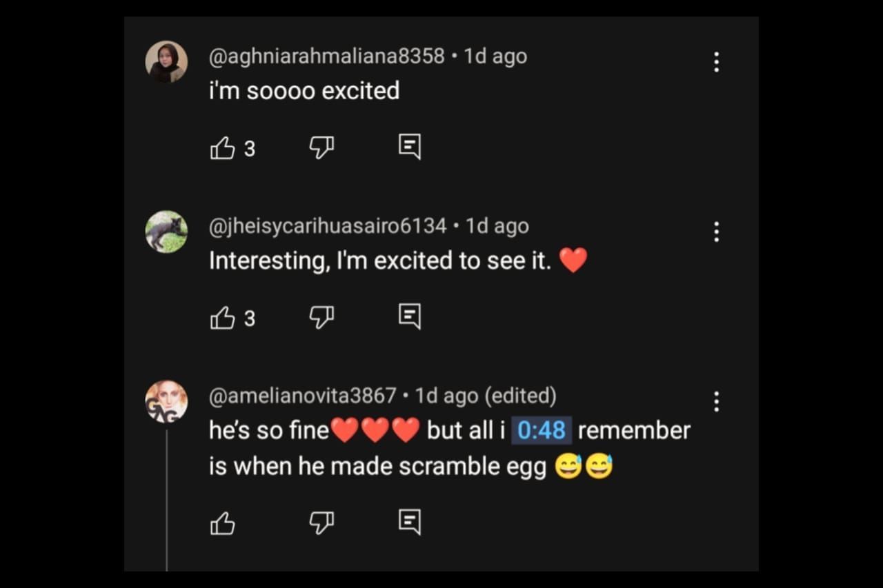Open options menu for amelianovita3867's comment
Viewport: 883px width, 588px height.
pos(717,401)
